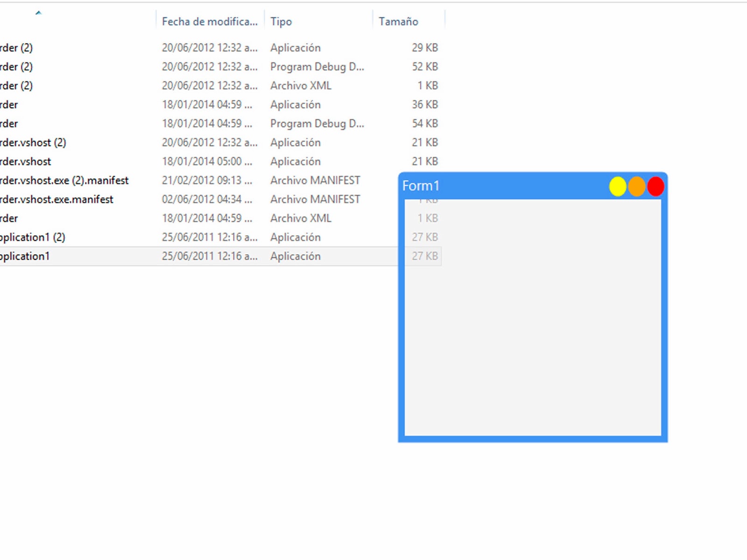This screenshot has height=560, width=747.
Task: Click the yellow circle on Form1 titlebar
Action: (x=617, y=186)
